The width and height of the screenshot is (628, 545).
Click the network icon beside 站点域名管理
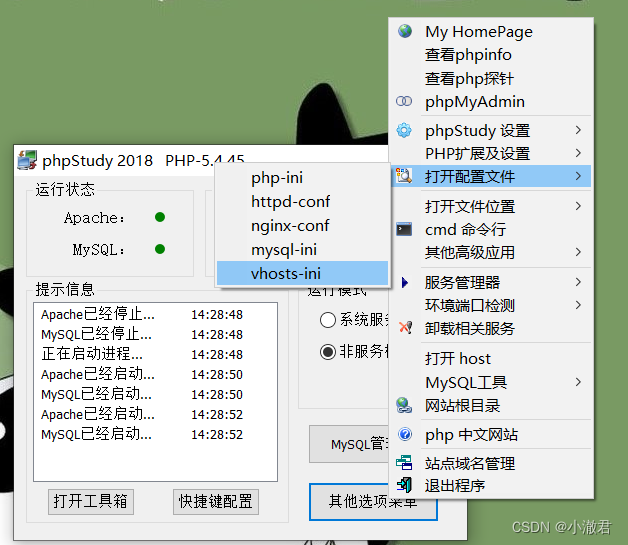click(404, 463)
